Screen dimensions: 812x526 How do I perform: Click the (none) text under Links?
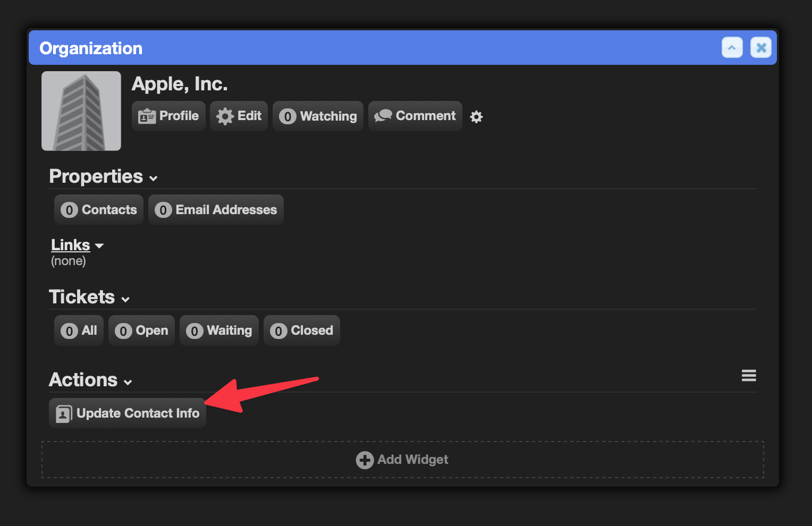[x=69, y=261]
